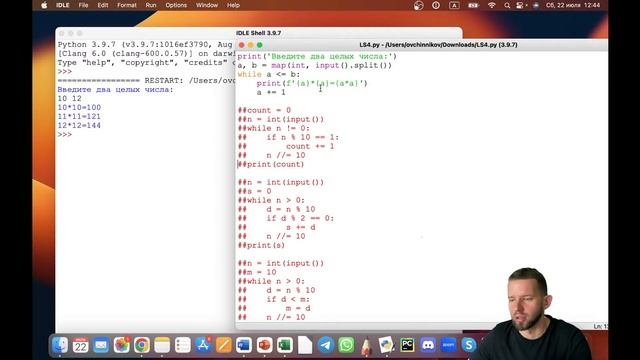Click the '##print(count)' commented line
The image size is (640, 360).
pos(271,164)
